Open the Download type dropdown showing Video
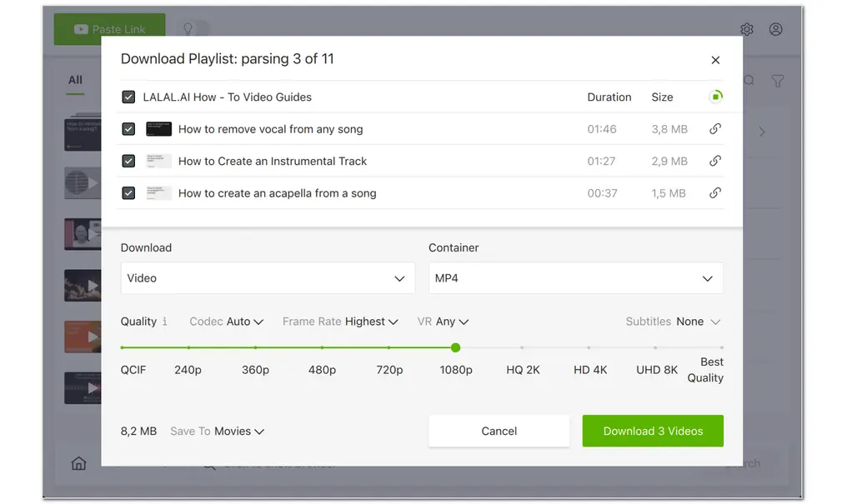The image size is (852, 504). pyautogui.click(x=268, y=278)
